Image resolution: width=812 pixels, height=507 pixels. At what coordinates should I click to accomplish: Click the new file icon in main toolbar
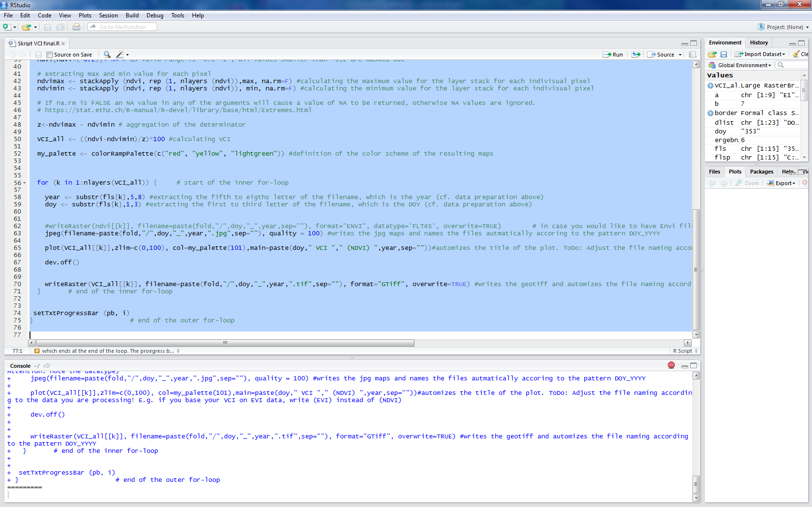(x=7, y=27)
